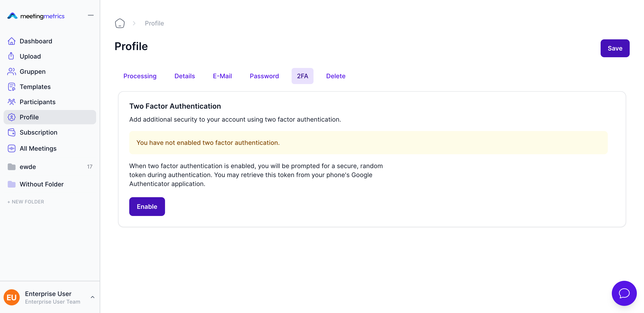Image resolution: width=644 pixels, height=313 pixels.
Task: Click the Upload icon in sidebar
Action: click(11, 56)
